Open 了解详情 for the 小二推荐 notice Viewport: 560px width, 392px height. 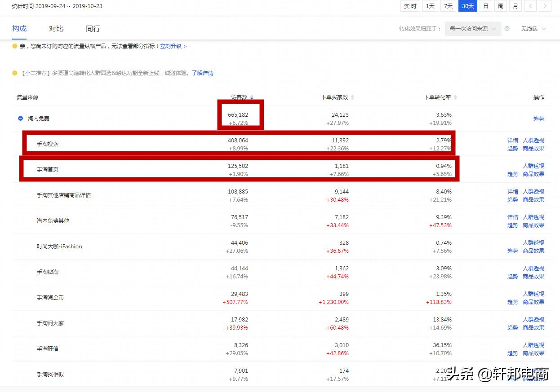tap(202, 73)
